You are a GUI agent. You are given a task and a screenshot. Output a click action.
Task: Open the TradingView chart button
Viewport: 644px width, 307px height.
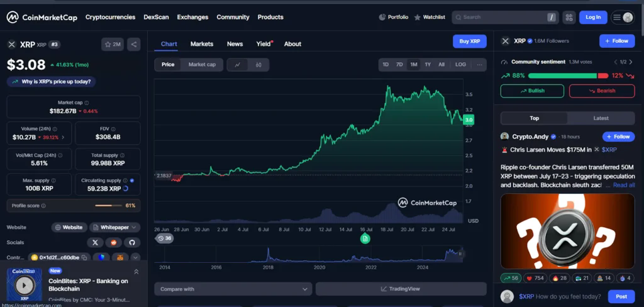click(x=401, y=289)
